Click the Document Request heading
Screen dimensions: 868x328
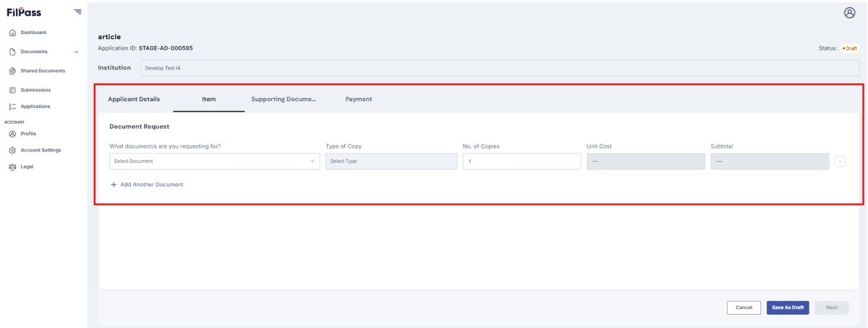(x=139, y=127)
